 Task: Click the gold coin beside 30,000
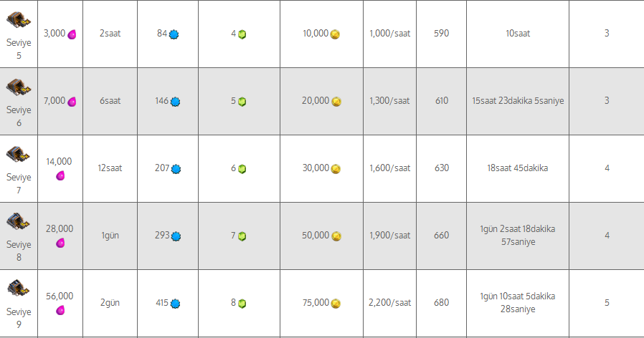[336, 168]
